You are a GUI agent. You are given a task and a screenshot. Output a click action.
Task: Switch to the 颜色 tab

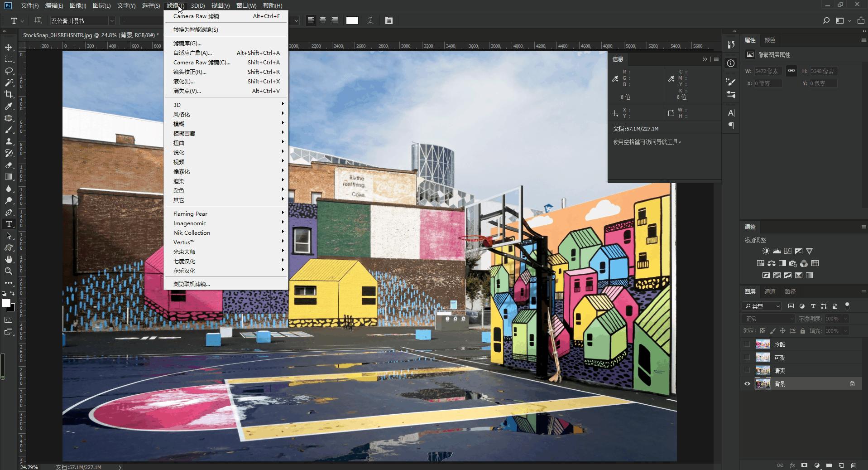770,40
